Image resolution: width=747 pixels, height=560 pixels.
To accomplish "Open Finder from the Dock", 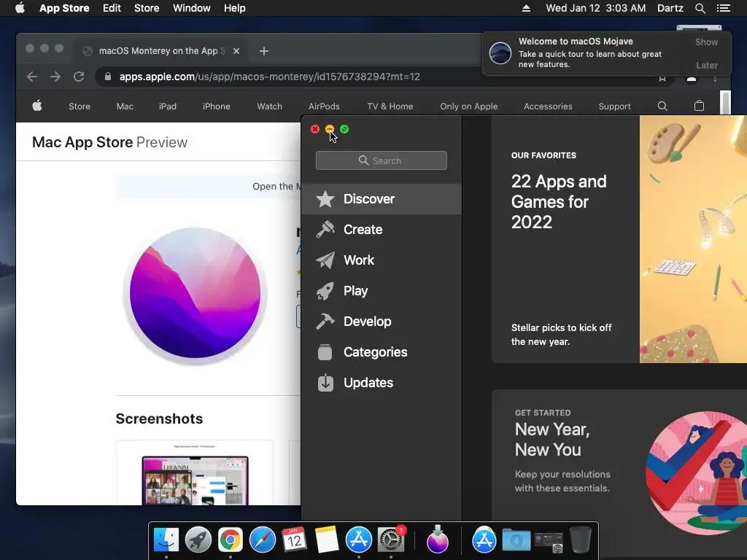I will [x=166, y=540].
